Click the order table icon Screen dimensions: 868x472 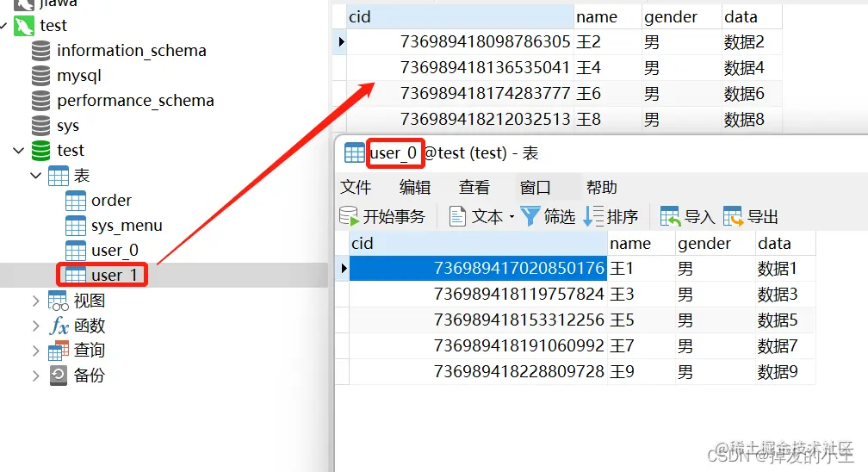76,201
